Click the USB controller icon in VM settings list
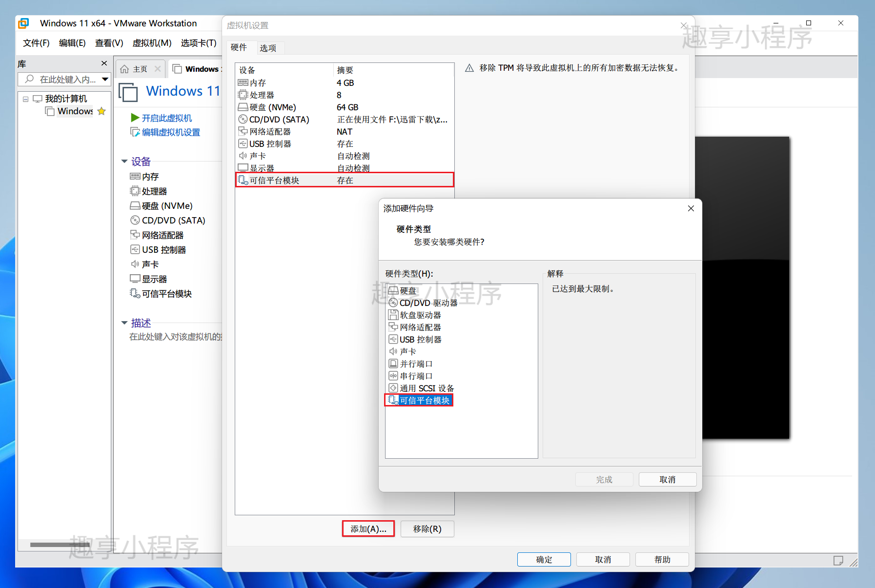This screenshot has width=875, height=588. (243, 144)
